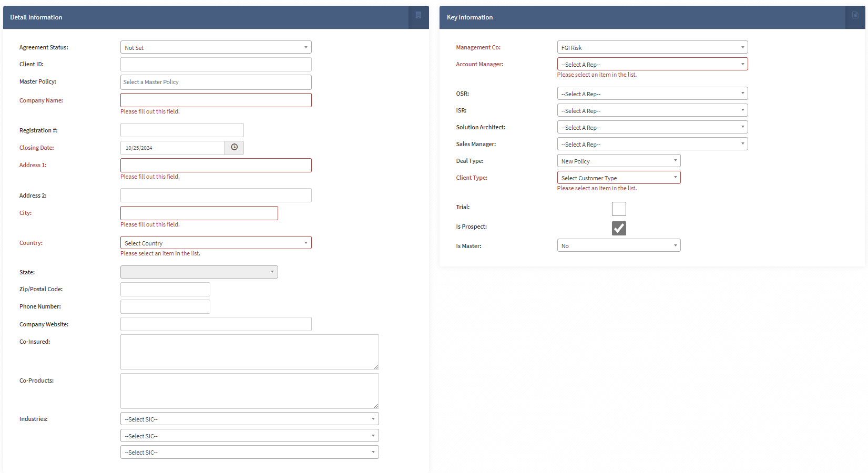Click the Phone Number field
This screenshot has width=868, height=473.
coord(165,306)
